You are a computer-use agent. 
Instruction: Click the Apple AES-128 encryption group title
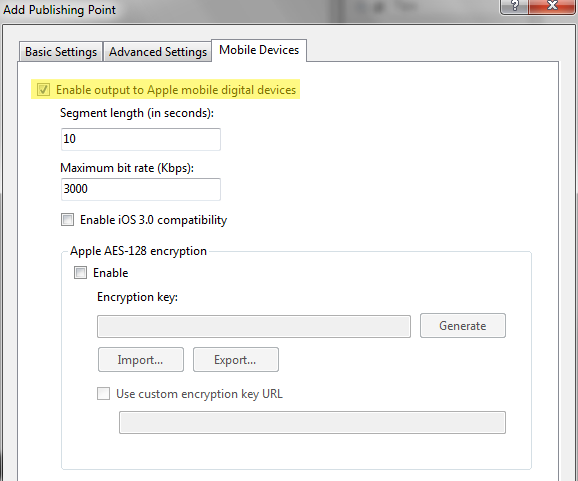tap(138, 251)
